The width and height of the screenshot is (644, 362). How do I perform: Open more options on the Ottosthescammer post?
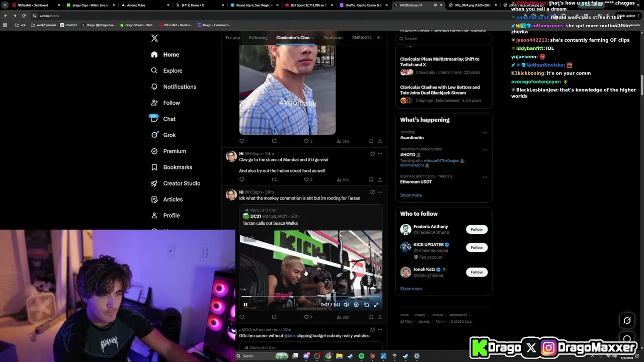point(380,330)
